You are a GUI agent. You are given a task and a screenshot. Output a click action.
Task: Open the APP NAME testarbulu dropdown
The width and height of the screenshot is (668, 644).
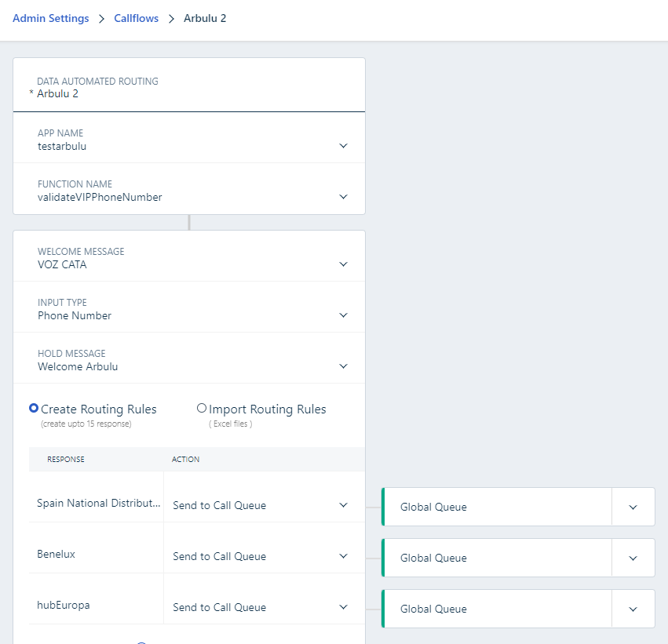(189, 139)
